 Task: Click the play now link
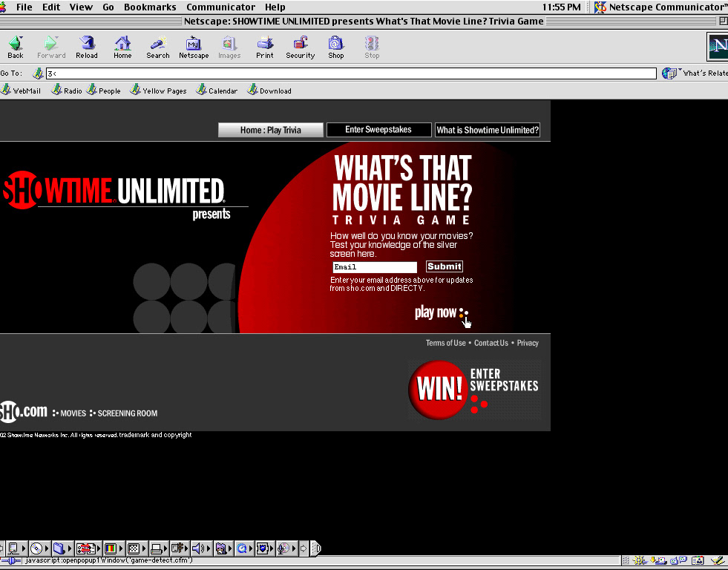point(441,312)
